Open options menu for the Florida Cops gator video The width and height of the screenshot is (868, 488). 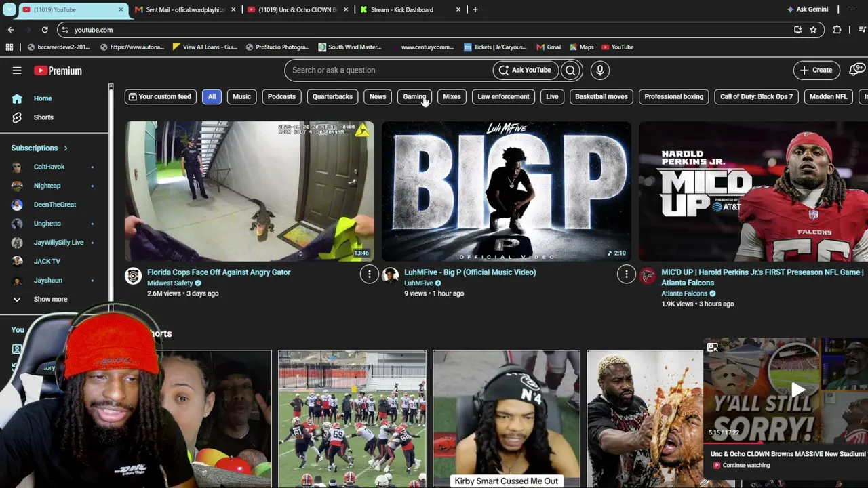(369, 274)
